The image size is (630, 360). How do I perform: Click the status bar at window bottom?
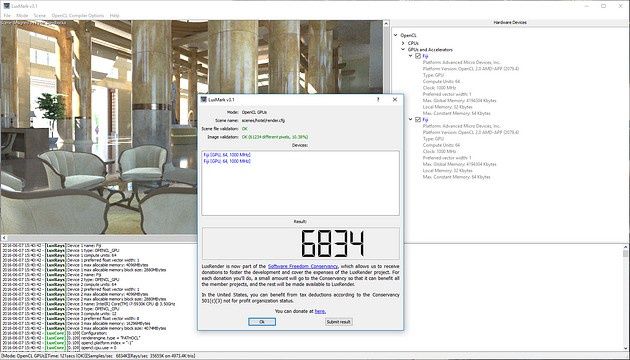[x=315, y=356]
